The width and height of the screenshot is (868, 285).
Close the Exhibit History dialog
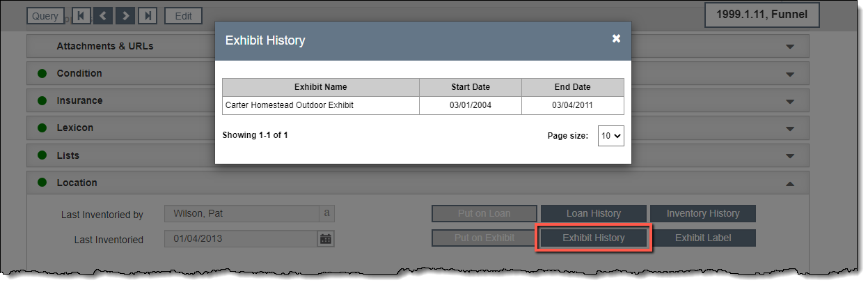point(616,39)
